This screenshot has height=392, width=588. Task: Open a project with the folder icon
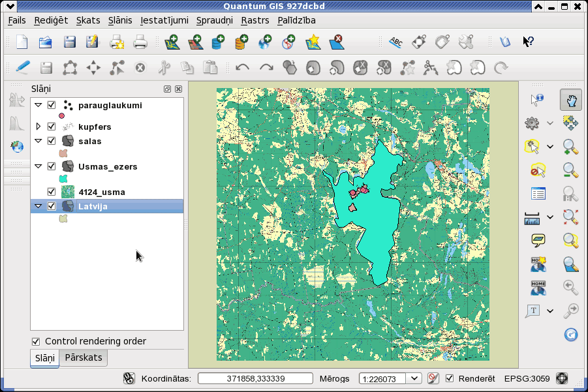(x=46, y=42)
